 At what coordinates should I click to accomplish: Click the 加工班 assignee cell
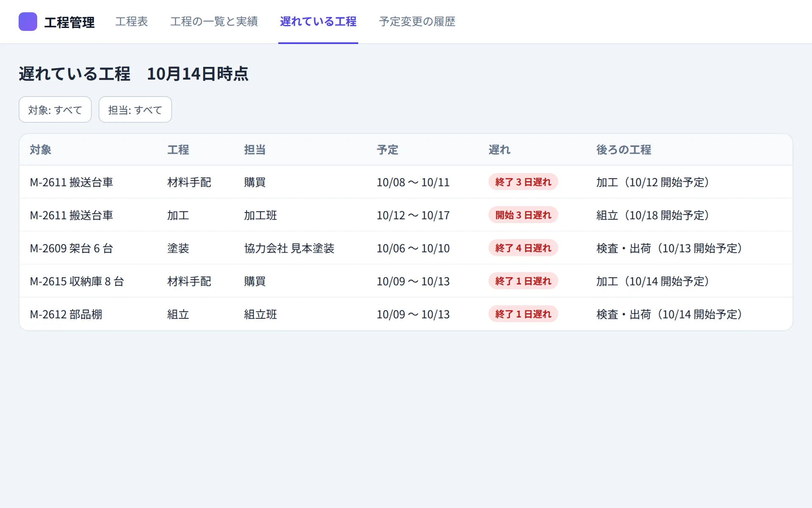pos(261,215)
